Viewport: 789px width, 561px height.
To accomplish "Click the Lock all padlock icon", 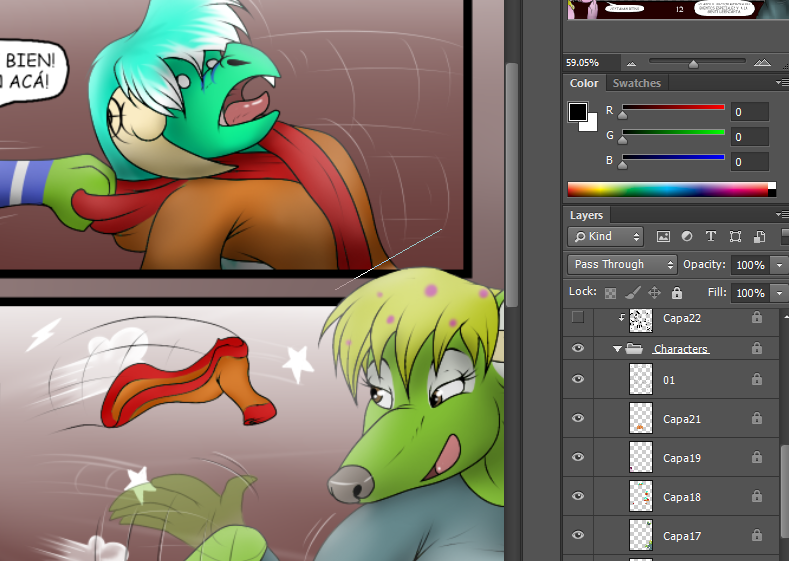I will (x=677, y=292).
